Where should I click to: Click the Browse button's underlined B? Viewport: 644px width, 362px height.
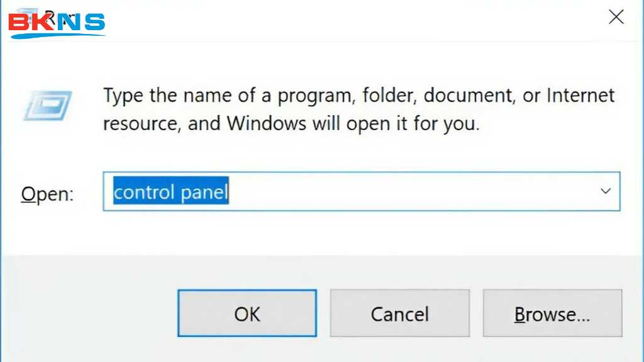[520, 314]
